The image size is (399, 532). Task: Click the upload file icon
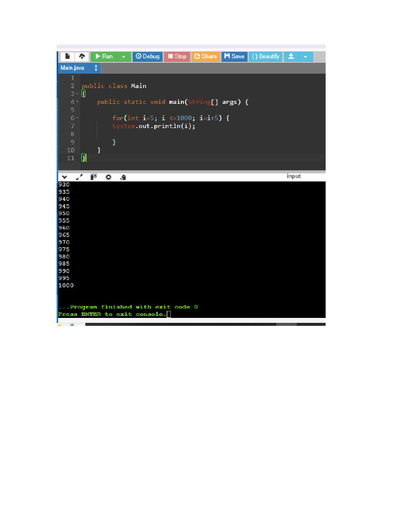[x=82, y=56]
